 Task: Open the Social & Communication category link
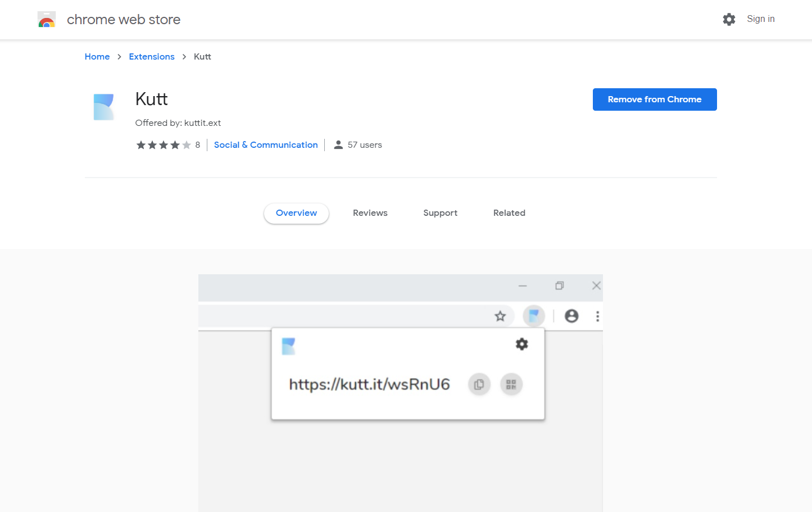click(x=266, y=145)
